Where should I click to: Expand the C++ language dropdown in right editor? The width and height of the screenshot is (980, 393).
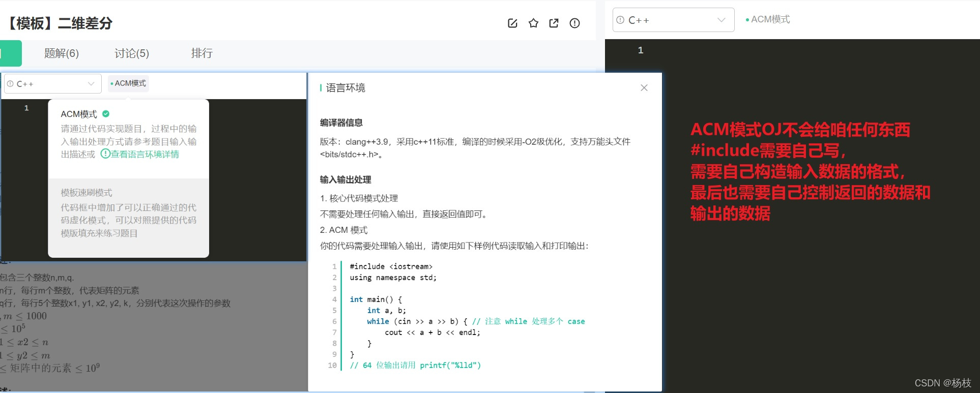[673, 20]
